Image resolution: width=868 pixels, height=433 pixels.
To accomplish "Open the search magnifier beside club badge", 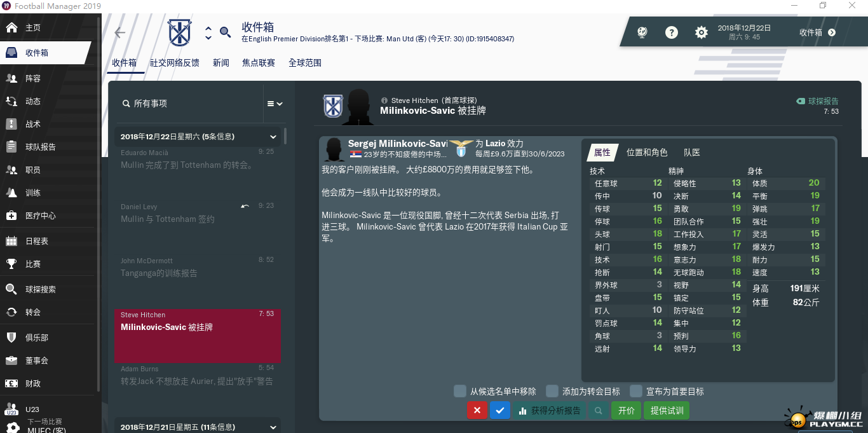I will [225, 32].
